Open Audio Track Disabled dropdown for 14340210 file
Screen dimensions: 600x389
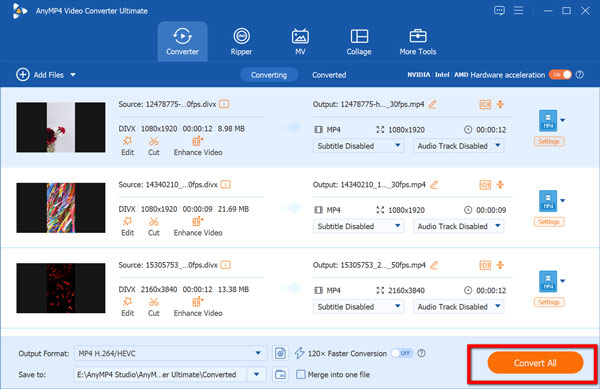(458, 226)
